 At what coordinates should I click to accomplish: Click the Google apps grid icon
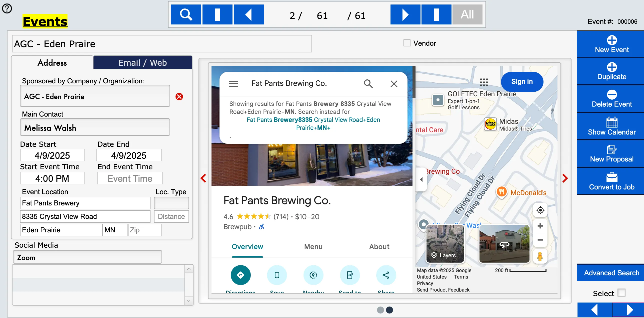(x=484, y=82)
